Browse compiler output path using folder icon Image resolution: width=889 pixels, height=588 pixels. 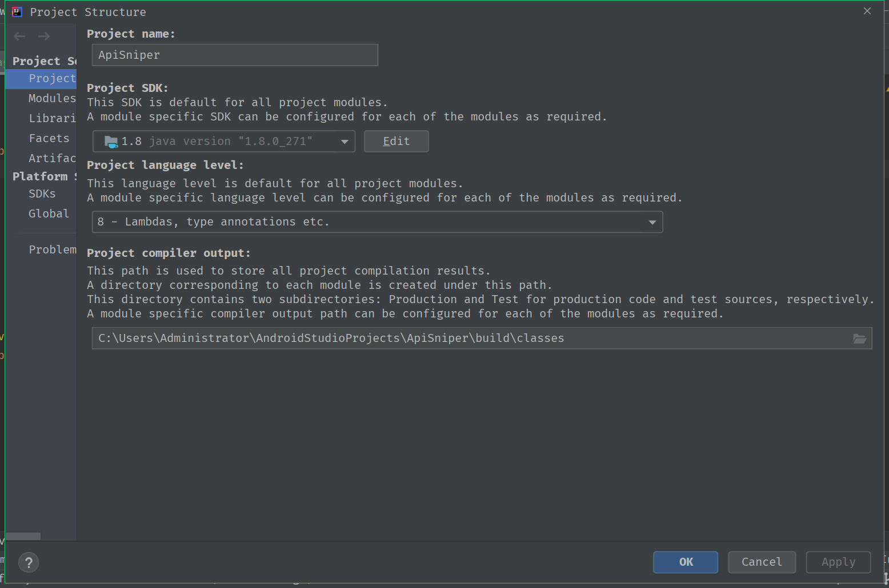click(859, 338)
